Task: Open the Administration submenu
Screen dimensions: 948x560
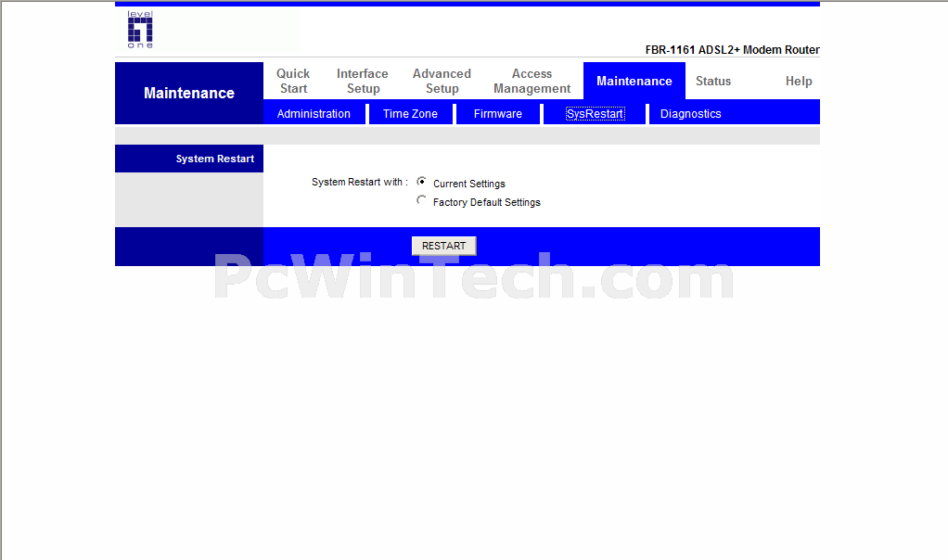Action: 314,113
